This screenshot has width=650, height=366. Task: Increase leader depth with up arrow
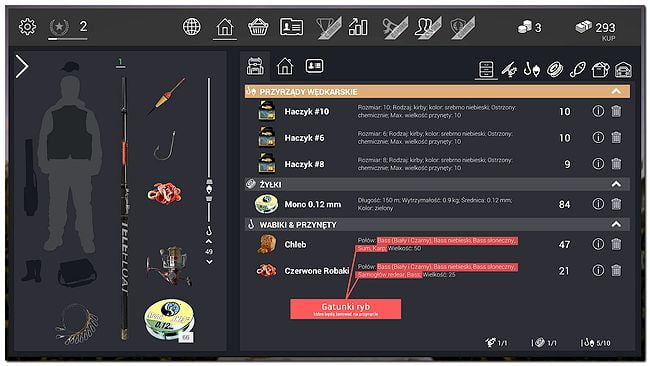tap(209, 241)
